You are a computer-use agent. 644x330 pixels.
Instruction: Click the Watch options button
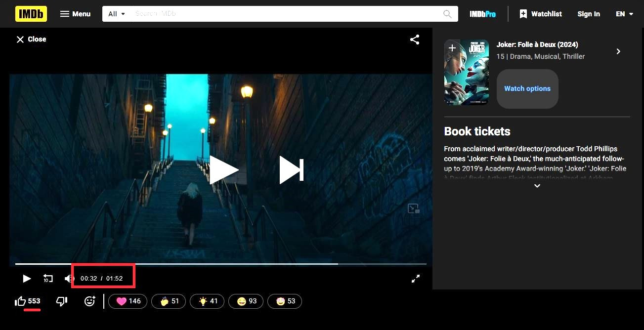coord(527,88)
